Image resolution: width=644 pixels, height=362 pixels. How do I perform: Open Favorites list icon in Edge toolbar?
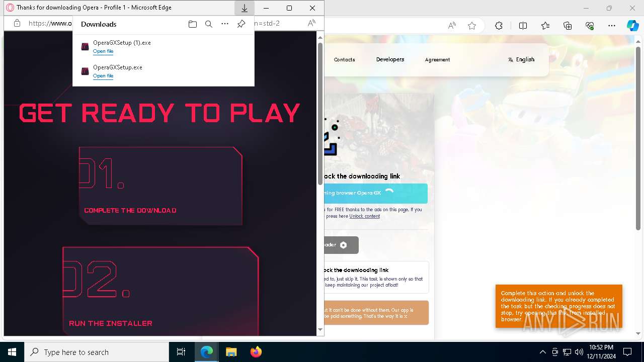(545, 26)
